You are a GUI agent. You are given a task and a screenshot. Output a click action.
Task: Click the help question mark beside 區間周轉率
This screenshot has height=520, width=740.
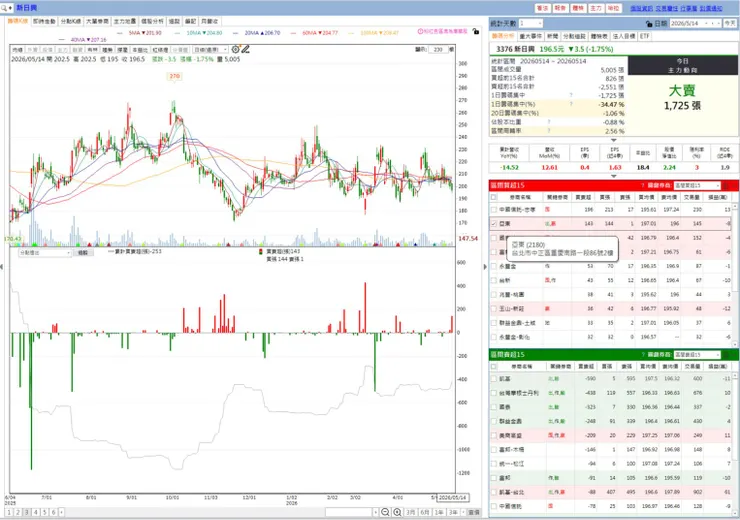[549, 131]
